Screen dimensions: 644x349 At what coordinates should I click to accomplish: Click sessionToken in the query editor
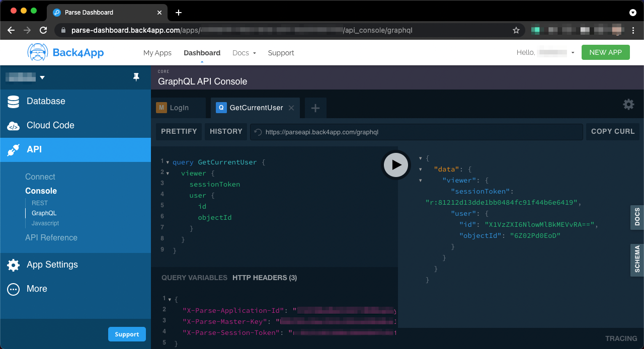215,185
